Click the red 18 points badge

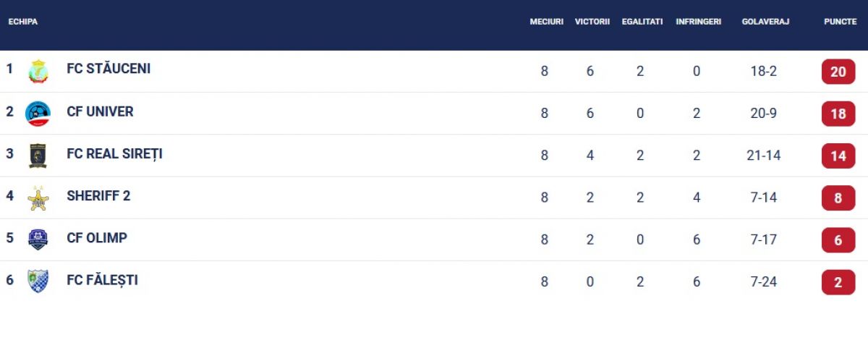tap(838, 114)
